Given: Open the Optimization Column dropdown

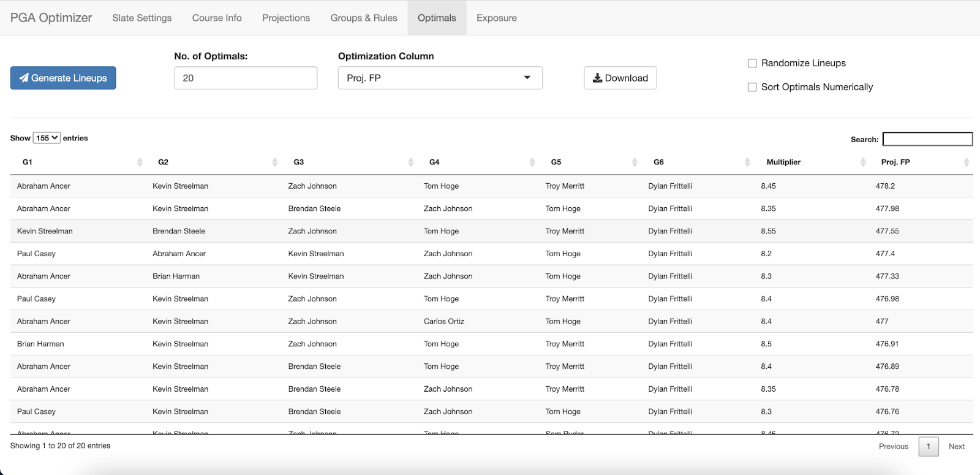Looking at the screenshot, I should click(x=440, y=78).
